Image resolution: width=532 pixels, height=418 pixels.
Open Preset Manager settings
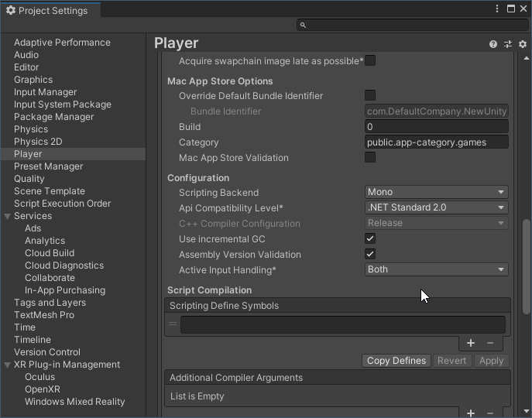pos(48,166)
